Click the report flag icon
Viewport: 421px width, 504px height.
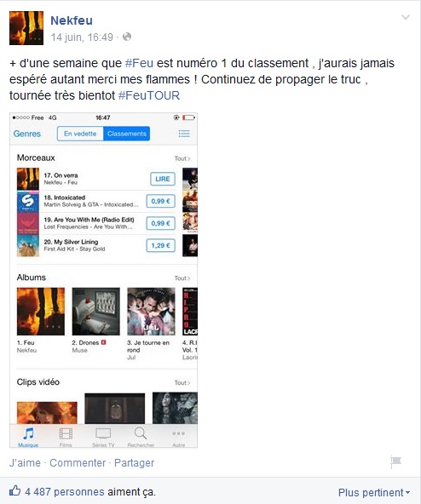[x=395, y=462]
